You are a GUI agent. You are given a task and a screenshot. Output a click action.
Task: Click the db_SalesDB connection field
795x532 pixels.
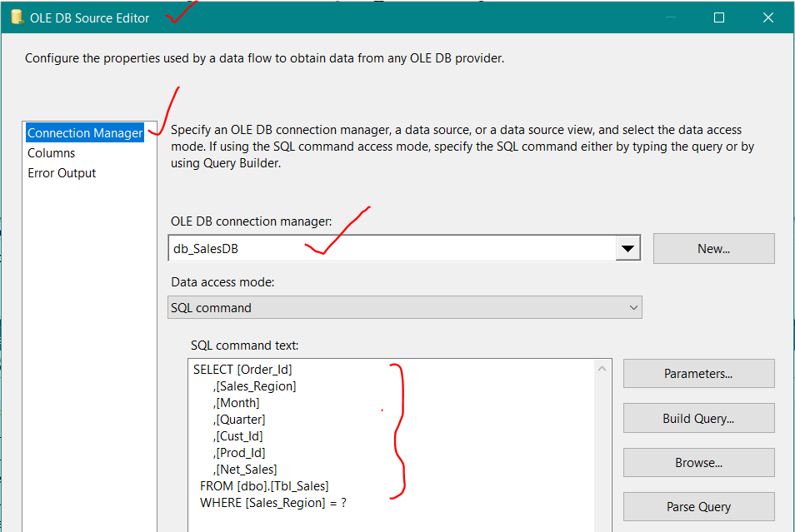pos(333,247)
